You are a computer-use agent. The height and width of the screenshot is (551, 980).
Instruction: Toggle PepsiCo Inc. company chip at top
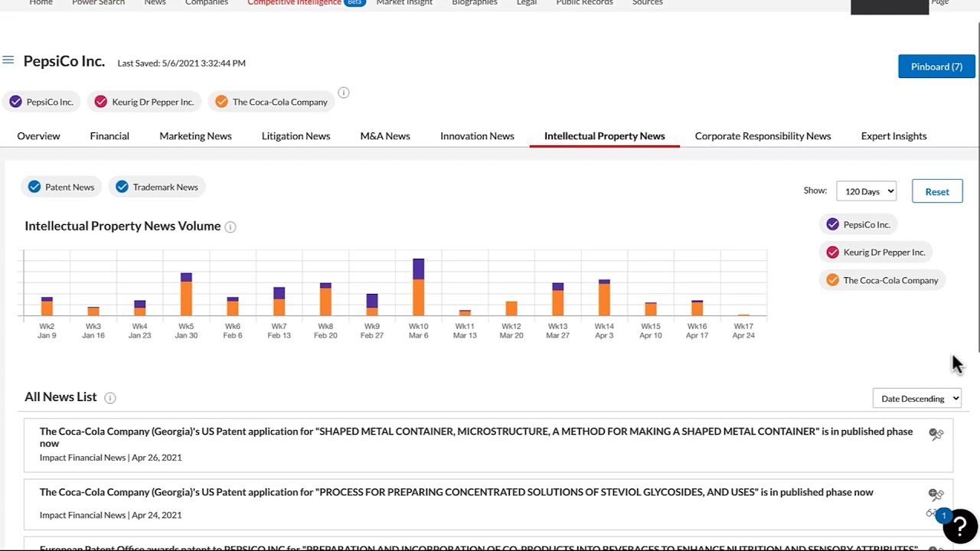[42, 102]
